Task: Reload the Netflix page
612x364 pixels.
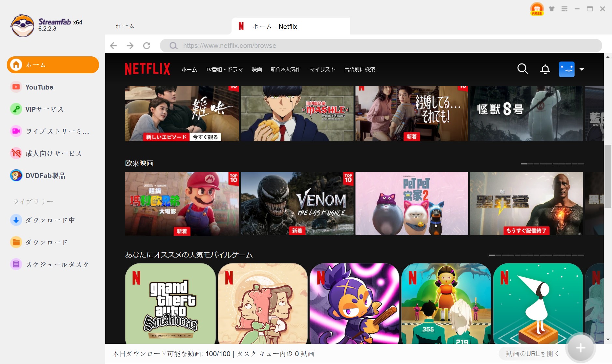Action: 147,46
